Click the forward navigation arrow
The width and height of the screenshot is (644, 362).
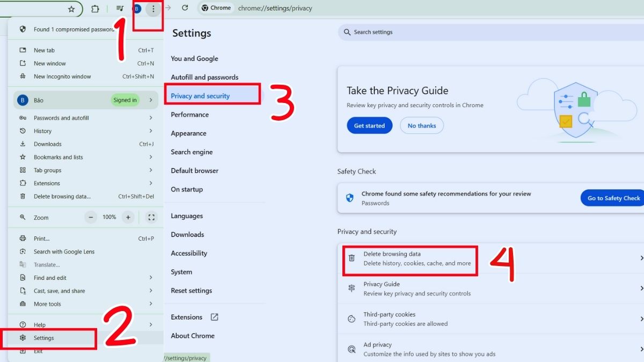click(x=168, y=8)
